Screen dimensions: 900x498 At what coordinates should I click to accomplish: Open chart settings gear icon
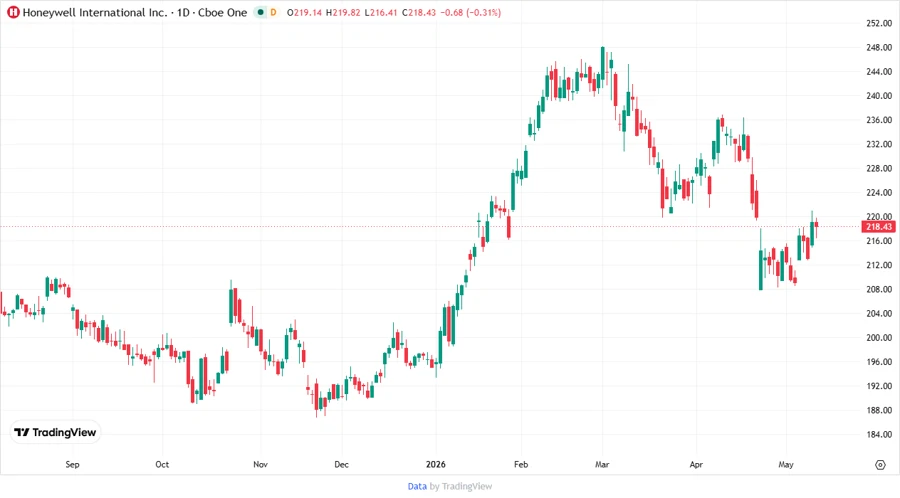880,465
